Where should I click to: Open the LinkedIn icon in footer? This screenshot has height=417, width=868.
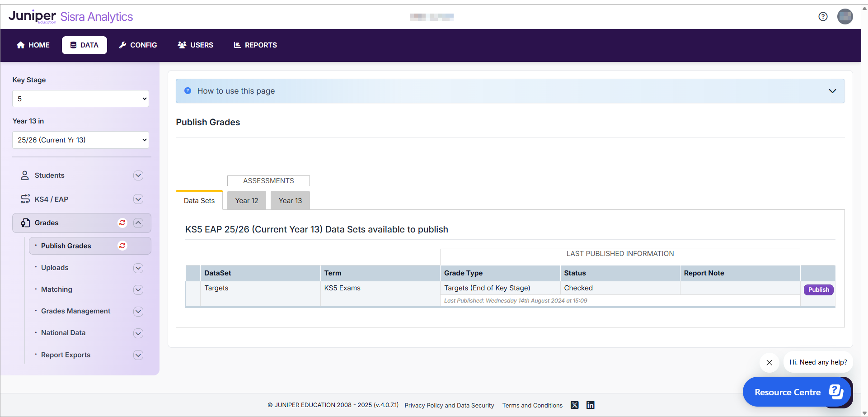[590, 405]
